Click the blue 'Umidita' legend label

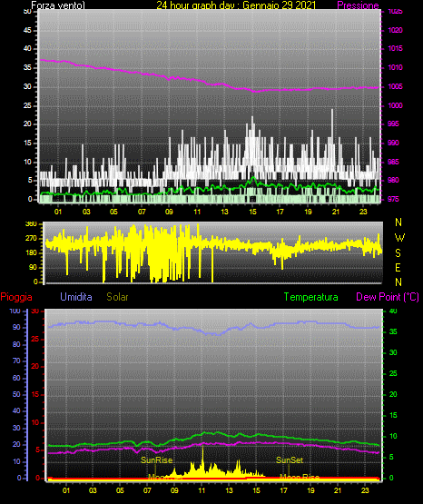76,297
